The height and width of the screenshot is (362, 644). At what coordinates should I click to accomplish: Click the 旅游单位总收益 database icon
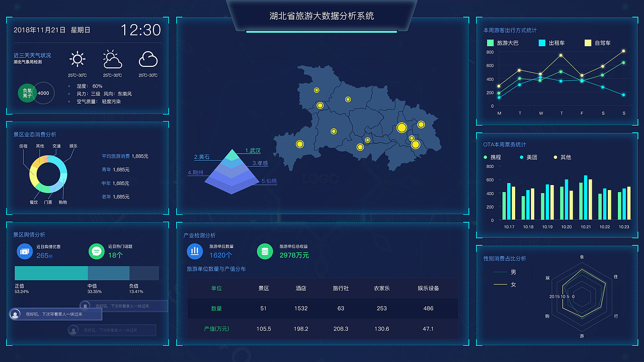(265, 251)
